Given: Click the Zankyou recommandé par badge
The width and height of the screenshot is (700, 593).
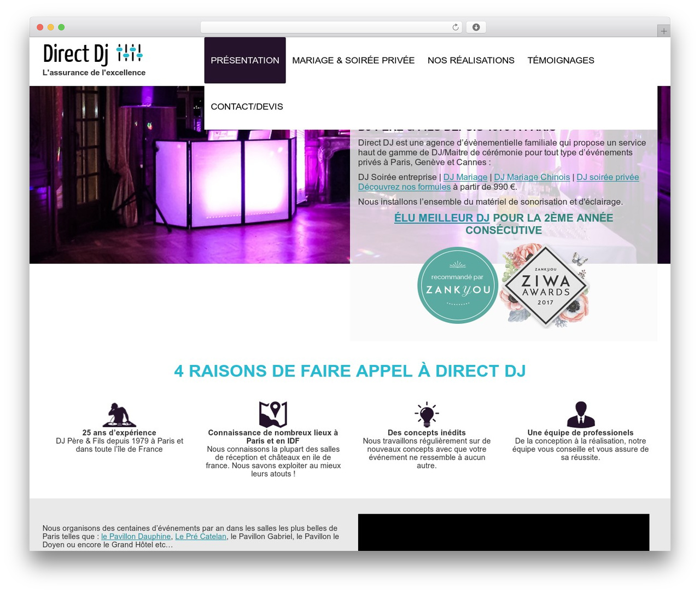Looking at the screenshot, I should (x=458, y=285).
